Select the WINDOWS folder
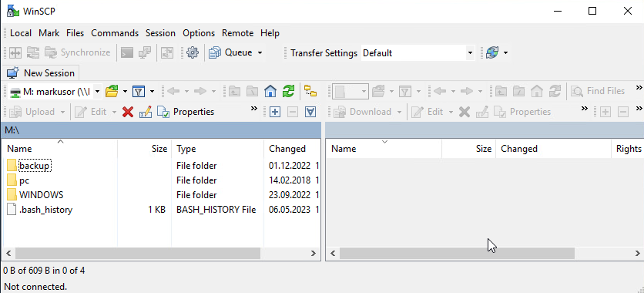The image size is (644, 293). [41, 195]
